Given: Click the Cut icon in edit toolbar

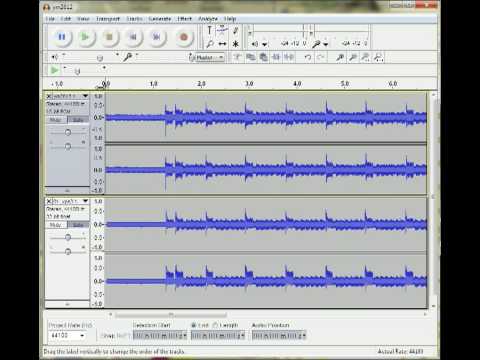Looking at the screenshot, I should (237, 57).
